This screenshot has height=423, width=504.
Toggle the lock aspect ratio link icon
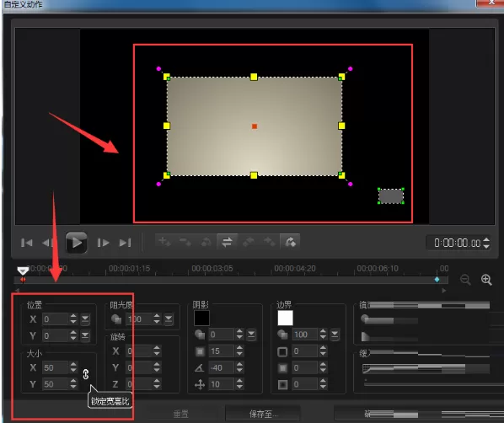[85, 374]
